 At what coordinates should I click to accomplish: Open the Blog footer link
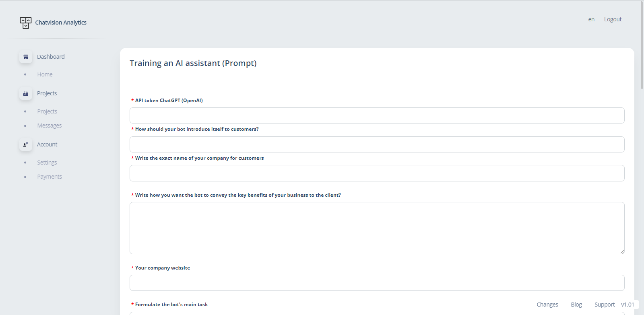pyautogui.click(x=576, y=305)
